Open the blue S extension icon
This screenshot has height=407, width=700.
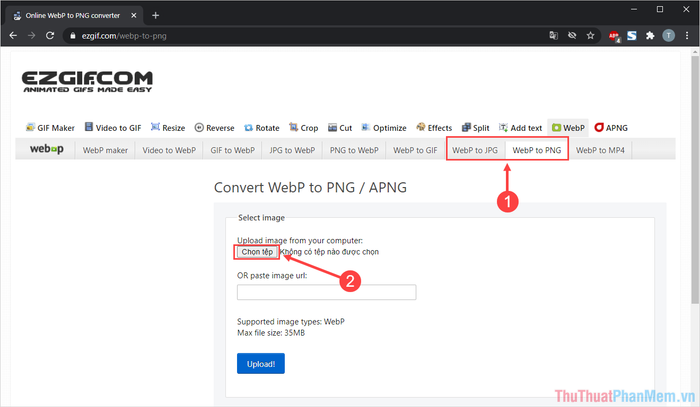pyautogui.click(x=632, y=36)
